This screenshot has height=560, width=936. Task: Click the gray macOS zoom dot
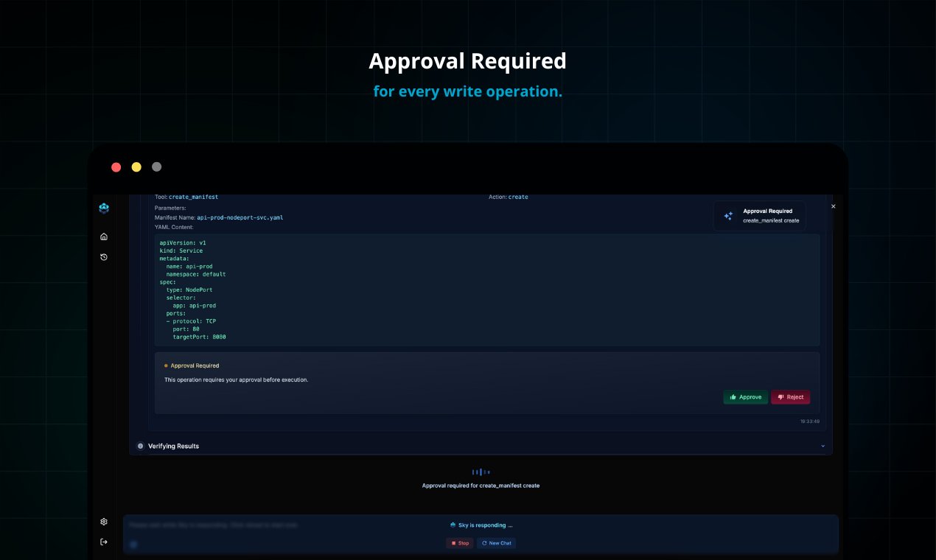tap(156, 167)
